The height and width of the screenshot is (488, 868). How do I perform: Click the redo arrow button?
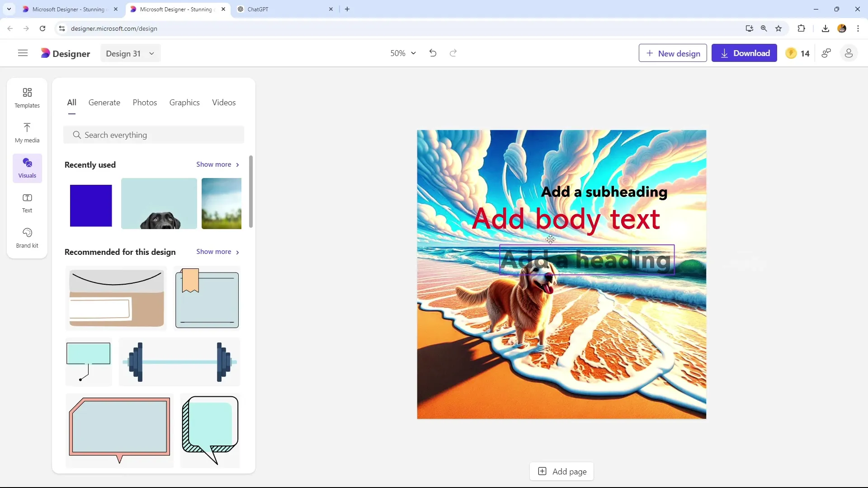pyautogui.click(x=453, y=53)
